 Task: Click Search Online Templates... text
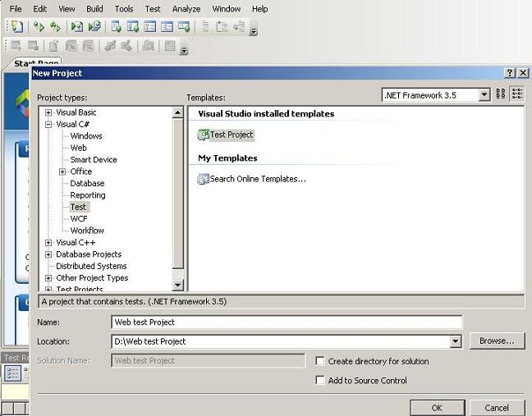coord(258,179)
